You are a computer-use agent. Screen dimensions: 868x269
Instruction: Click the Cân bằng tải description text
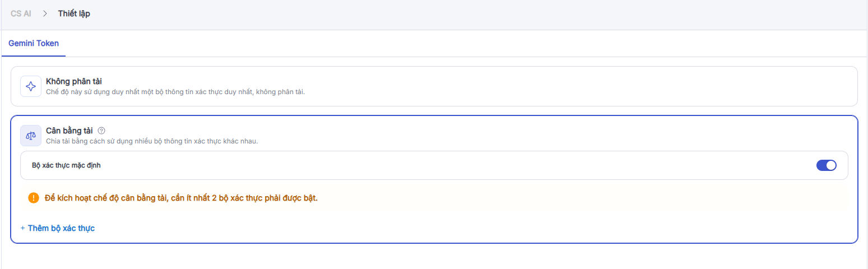151,141
